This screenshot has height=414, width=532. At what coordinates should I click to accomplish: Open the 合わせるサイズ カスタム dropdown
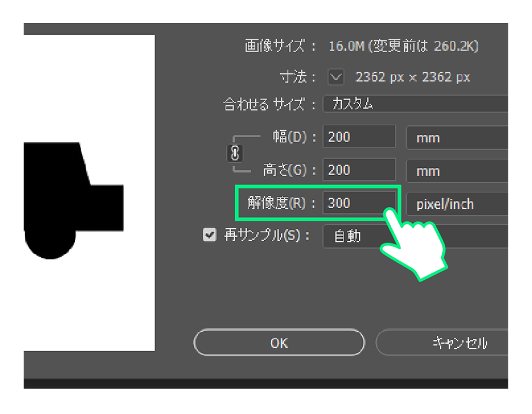pyautogui.click(x=416, y=103)
